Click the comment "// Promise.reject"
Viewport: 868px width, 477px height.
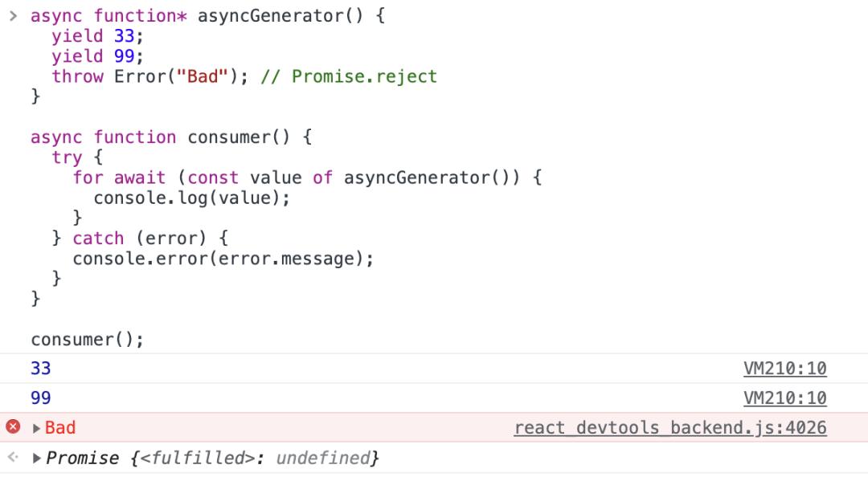[x=351, y=76]
